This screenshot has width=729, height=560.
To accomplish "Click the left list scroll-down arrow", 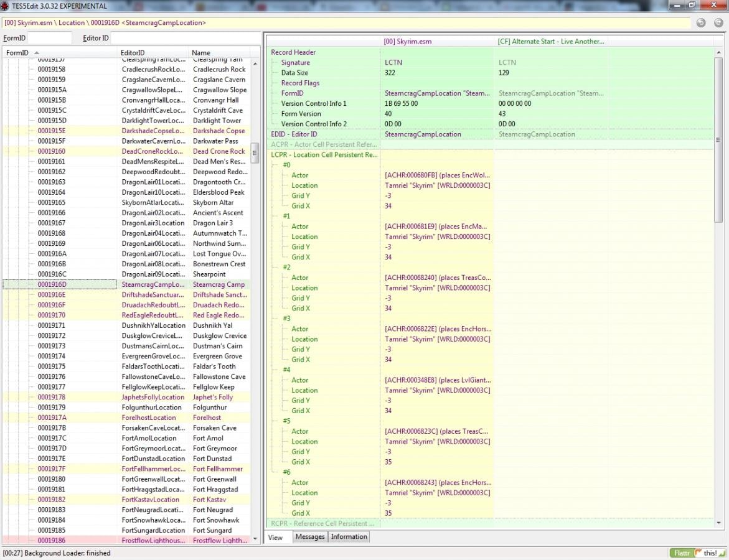I will pos(255,539).
